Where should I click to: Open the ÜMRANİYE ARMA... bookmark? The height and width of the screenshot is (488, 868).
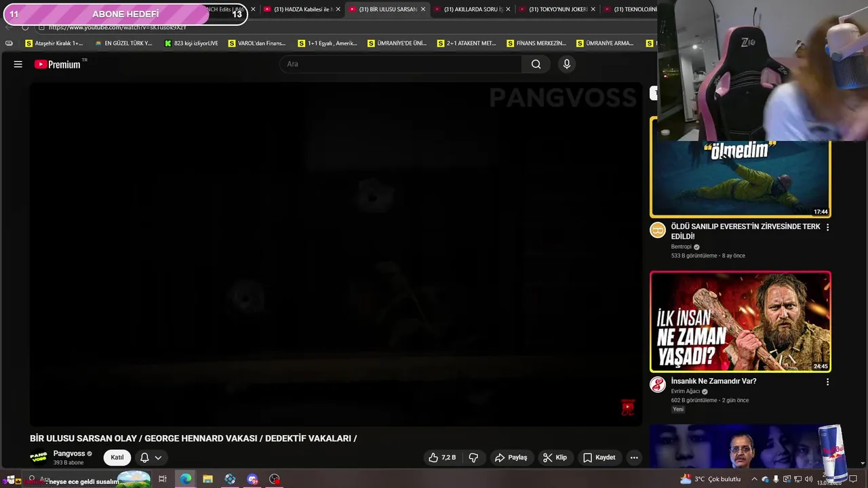pyautogui.click(x=606, y=43)
